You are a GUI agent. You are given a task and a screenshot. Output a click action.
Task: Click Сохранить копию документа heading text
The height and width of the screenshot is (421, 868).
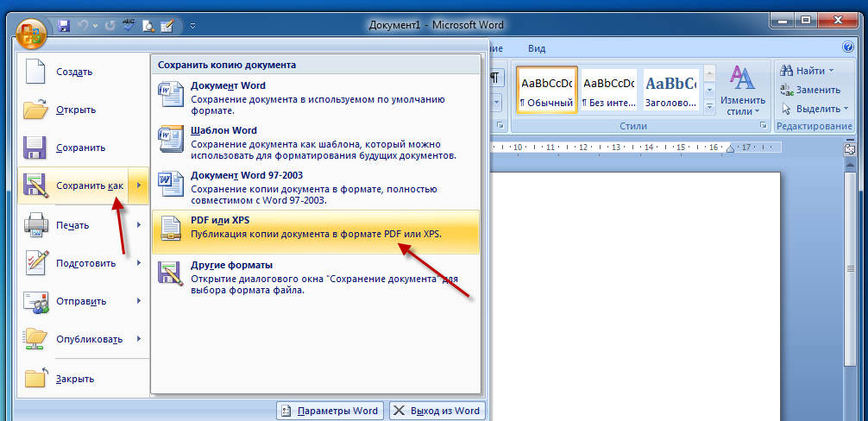click(227, 65)
